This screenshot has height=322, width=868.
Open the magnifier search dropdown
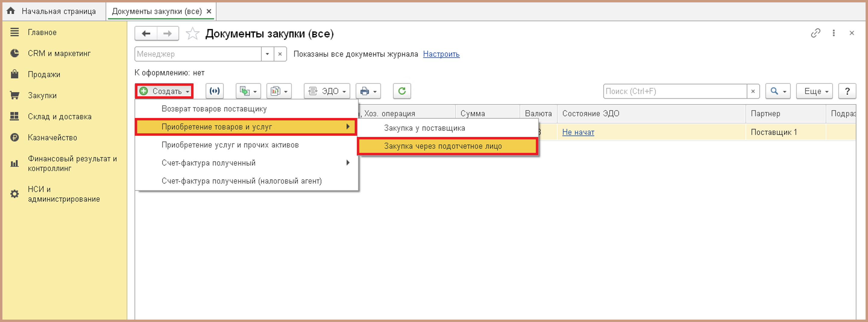778,91
